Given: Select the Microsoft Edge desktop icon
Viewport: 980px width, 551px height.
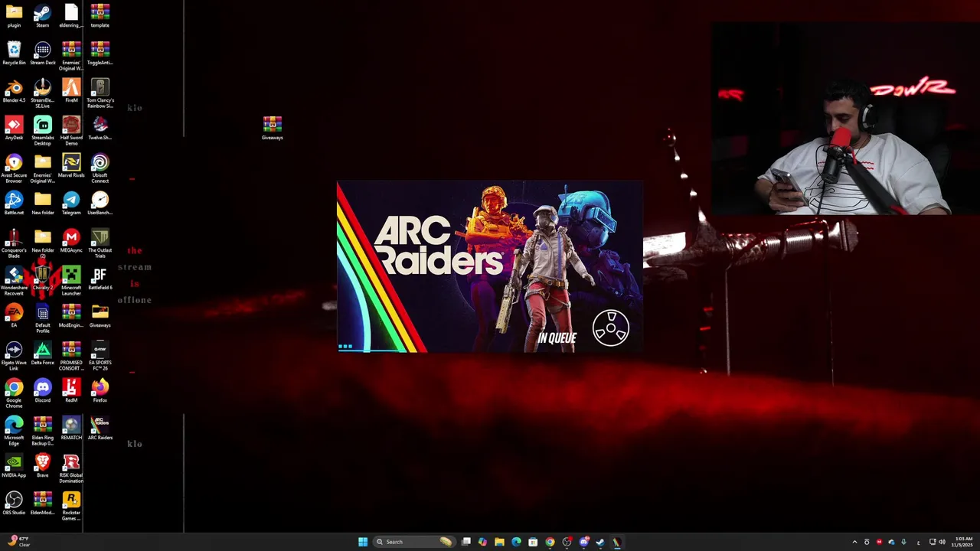Looking at the screenshot, I should point(14,430).
